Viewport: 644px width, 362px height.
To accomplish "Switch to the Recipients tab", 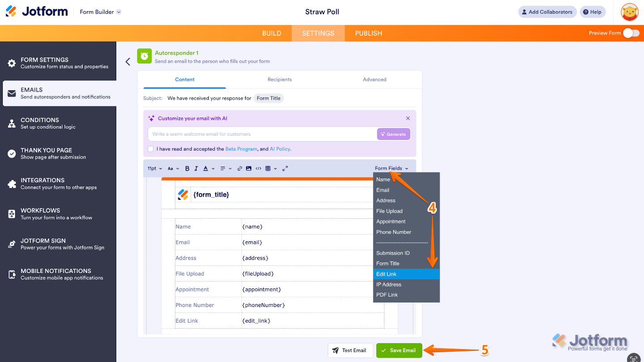I will pos(280,79).
